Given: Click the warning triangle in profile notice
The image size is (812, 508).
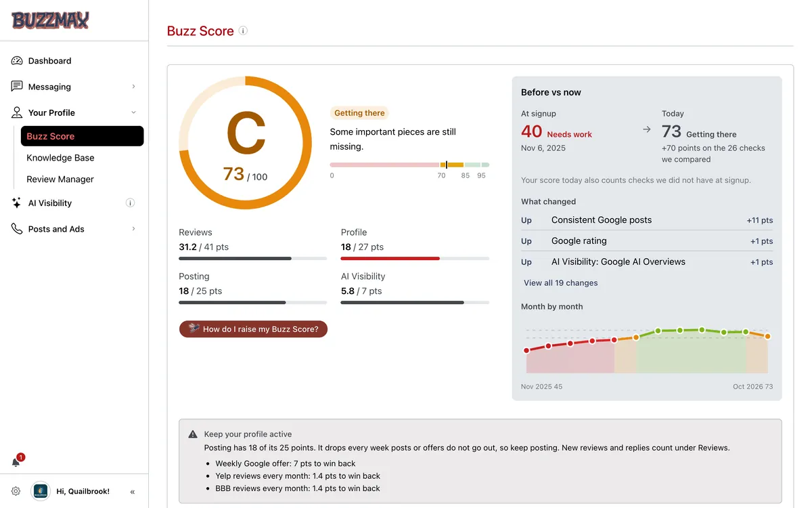Looking at the screenshot, I should (x=193, y=434).
